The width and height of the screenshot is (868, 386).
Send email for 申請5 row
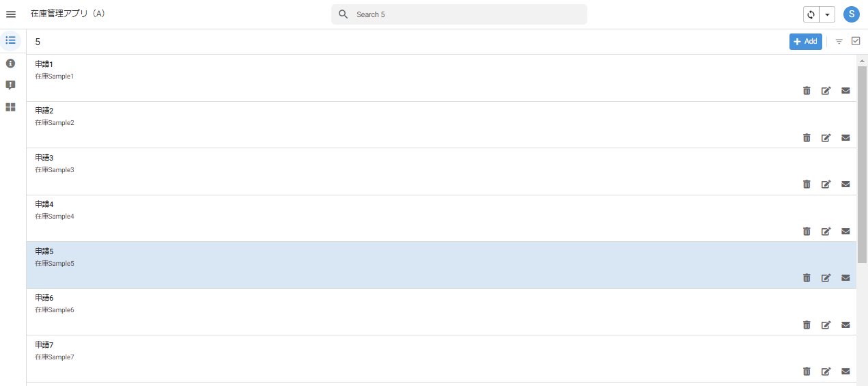click(x=845, y=278)
